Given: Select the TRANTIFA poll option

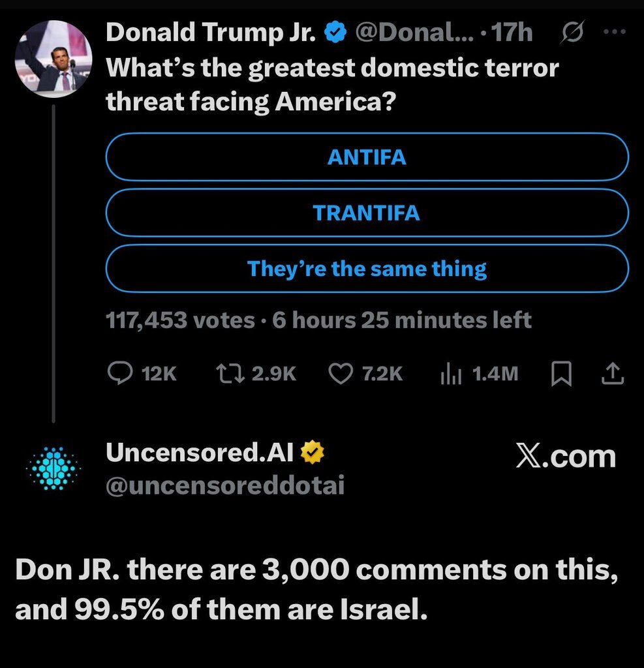Looking at the screenshot, I should 367,213.
